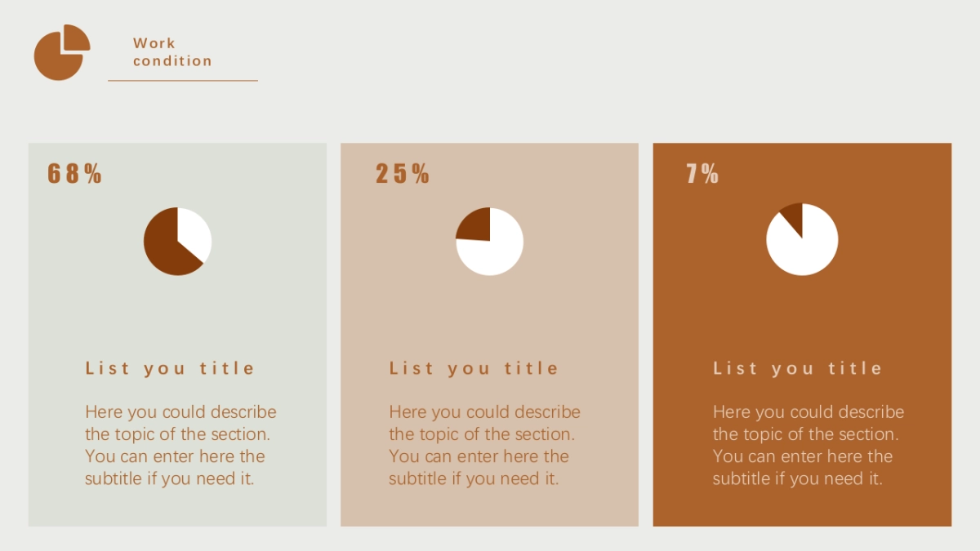Select the 68% pie chart
The width and height of the screenshot is (980, 551).
point(177,242)
